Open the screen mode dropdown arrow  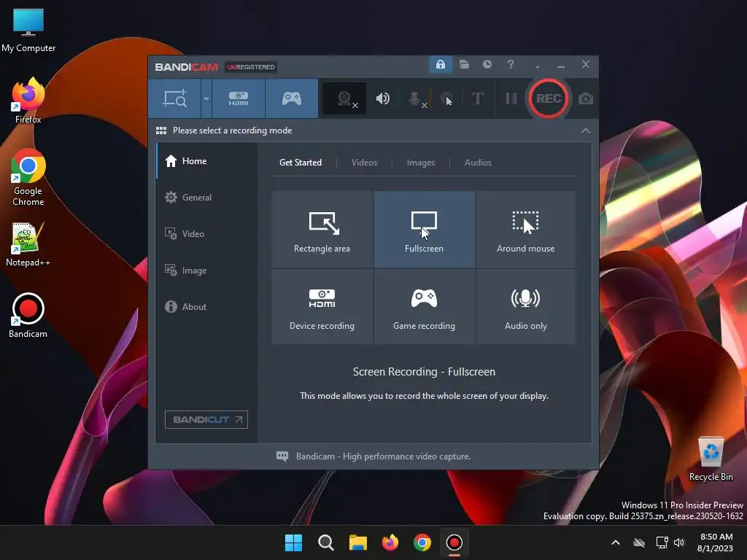coord(206,98)
